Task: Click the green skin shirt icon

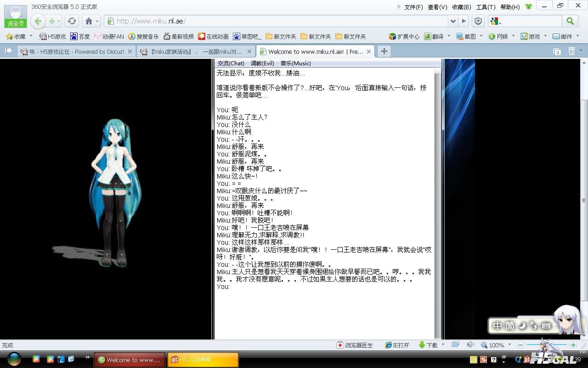Action: coord(528,6)
